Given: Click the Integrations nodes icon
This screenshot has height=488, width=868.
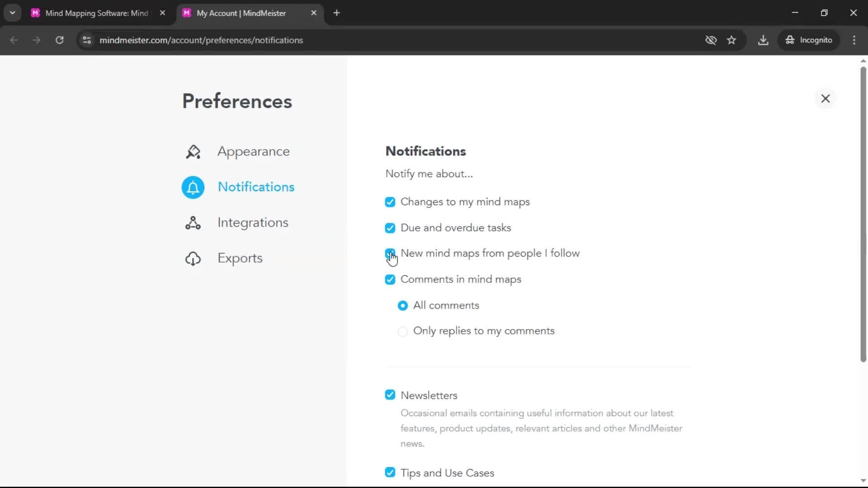Looking at the screenshot, I should coord(193,223).
